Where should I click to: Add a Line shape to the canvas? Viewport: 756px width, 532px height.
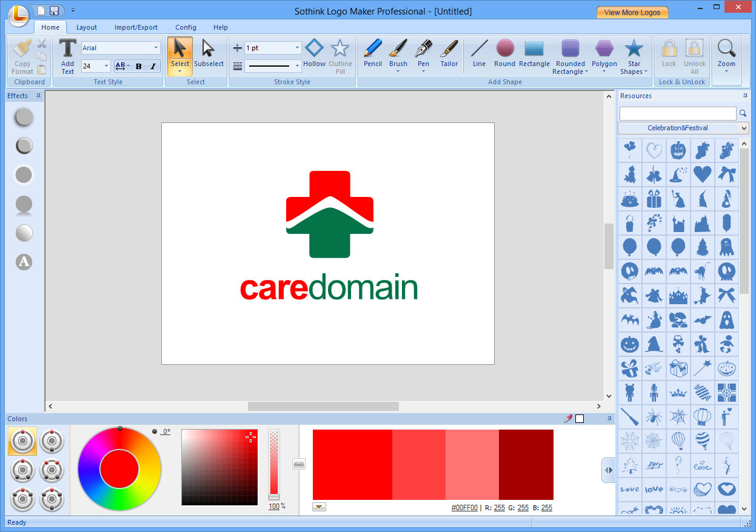click(478, 55)
